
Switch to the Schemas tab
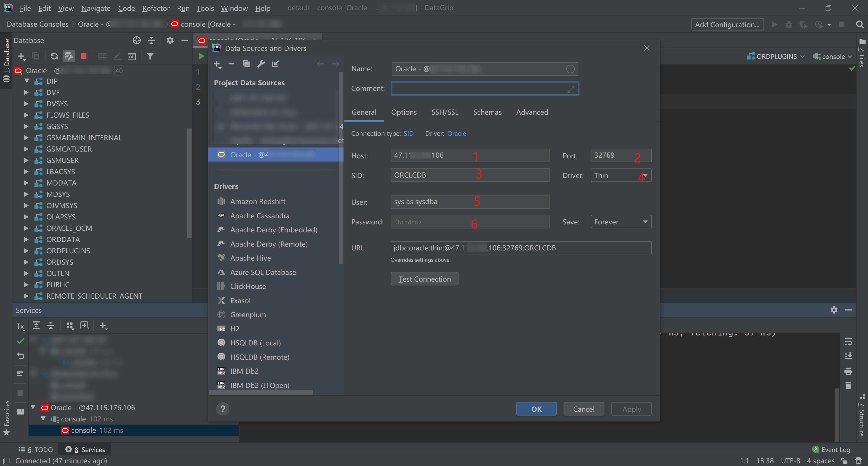487,112
